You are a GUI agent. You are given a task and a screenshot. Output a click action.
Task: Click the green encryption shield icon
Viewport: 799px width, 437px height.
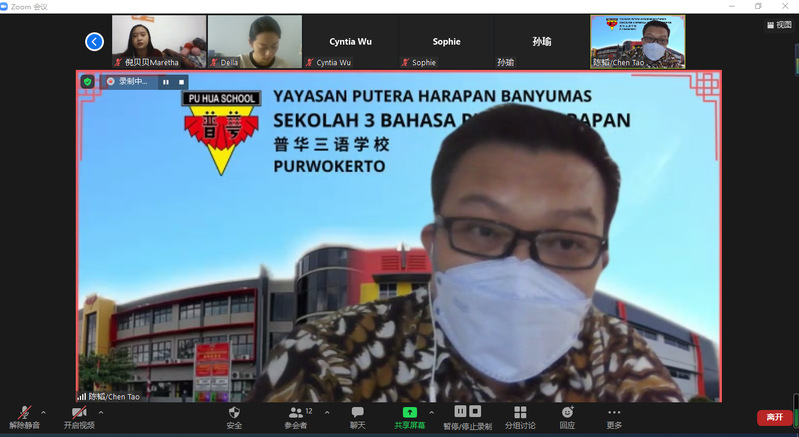tap(88, 81)
